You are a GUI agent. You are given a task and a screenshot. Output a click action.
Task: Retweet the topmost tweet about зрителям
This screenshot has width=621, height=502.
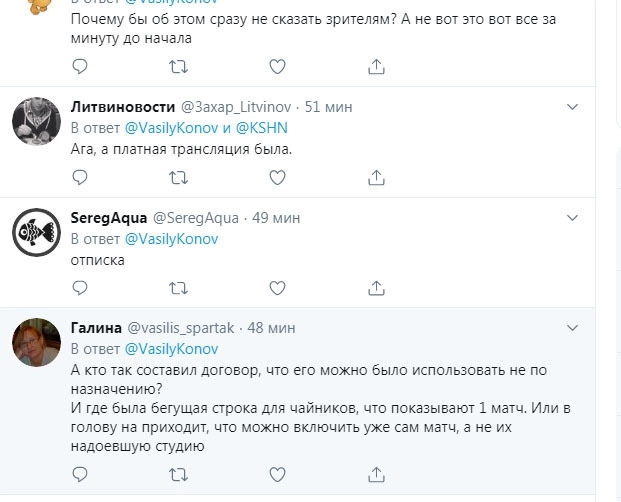pos(179,67)
